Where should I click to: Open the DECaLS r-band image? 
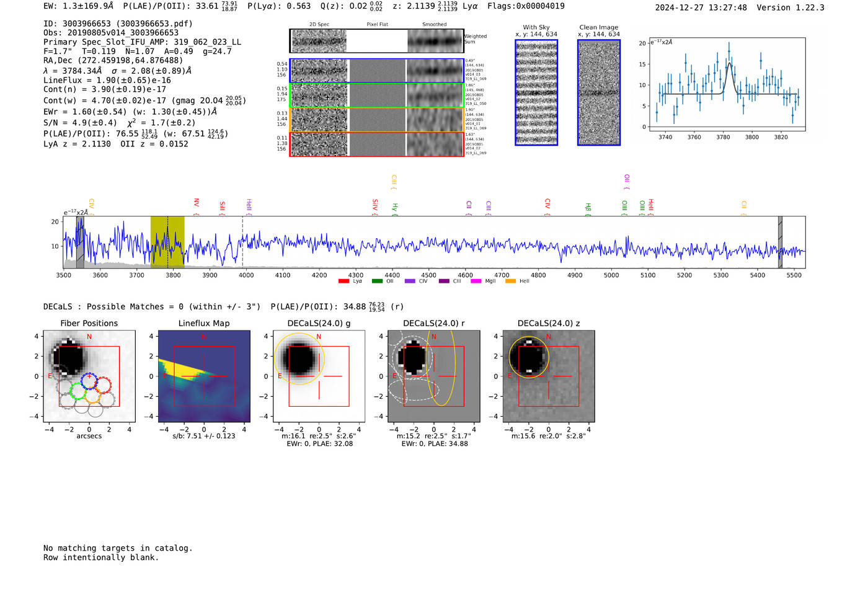[434, 376]
